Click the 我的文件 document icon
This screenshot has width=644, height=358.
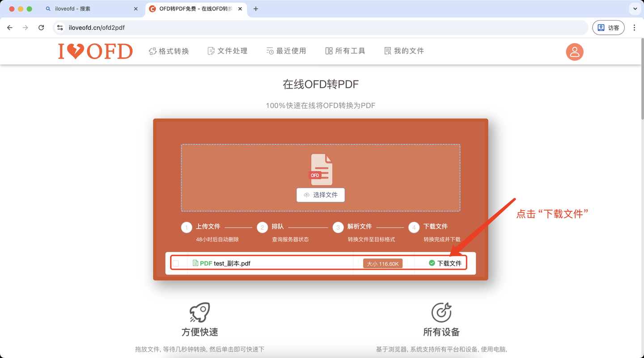387,51
